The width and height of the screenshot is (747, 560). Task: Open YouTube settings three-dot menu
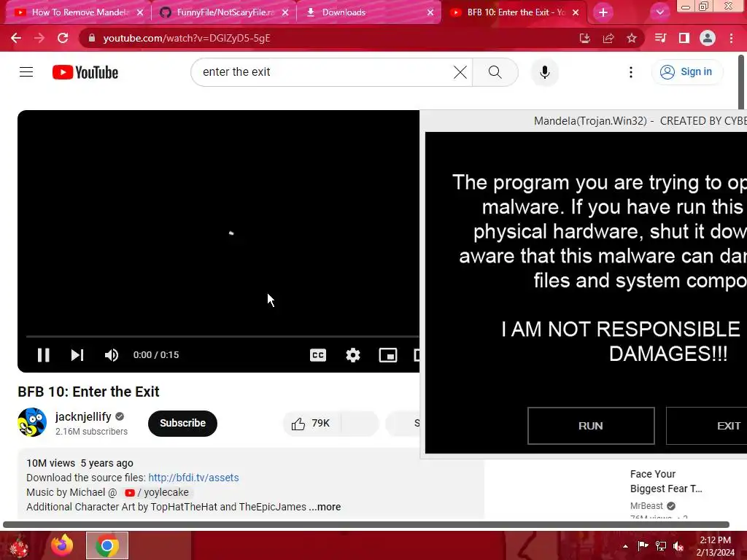point(631,72)
